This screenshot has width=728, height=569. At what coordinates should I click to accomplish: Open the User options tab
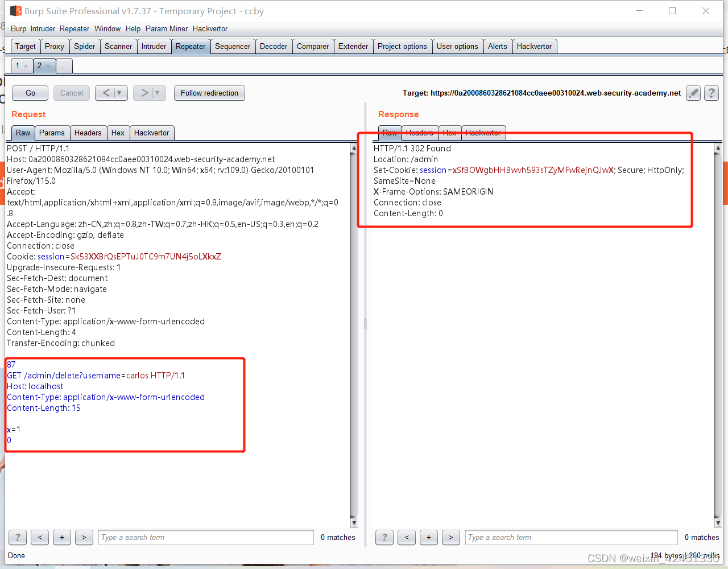tap(457, 47)
